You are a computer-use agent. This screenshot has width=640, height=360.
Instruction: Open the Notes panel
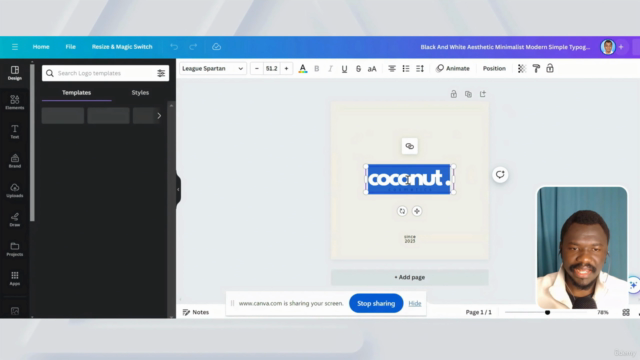coord(196,312)
